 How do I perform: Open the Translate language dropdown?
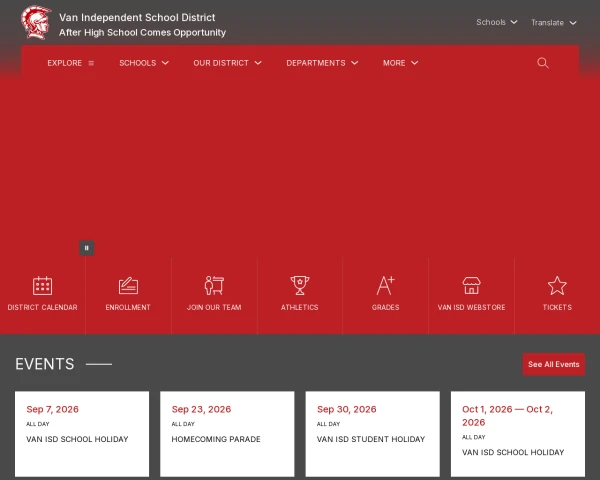point(554,23)
